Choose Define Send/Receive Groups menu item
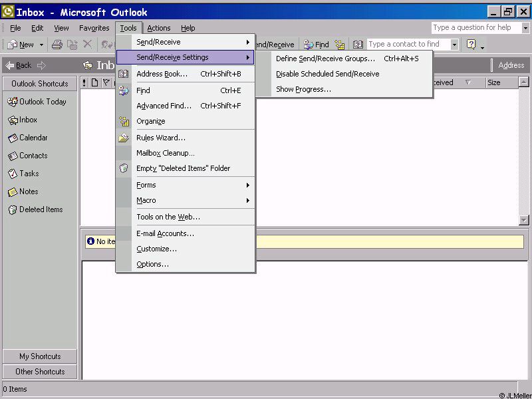 [325, 59]
